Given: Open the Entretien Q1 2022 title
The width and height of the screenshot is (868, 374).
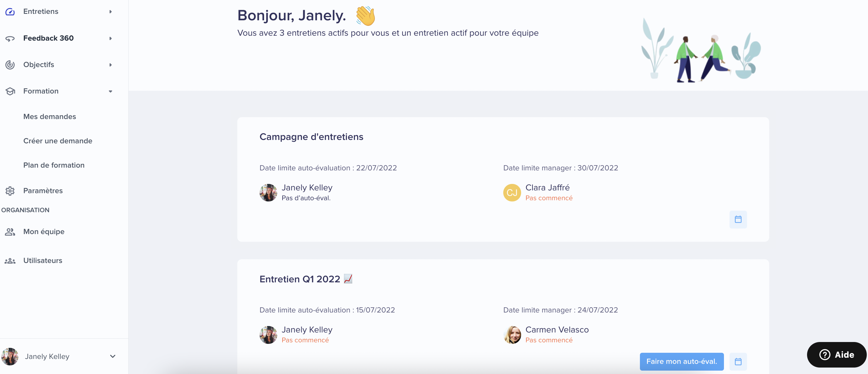Looking at the screenshot, I should [306, 279].
